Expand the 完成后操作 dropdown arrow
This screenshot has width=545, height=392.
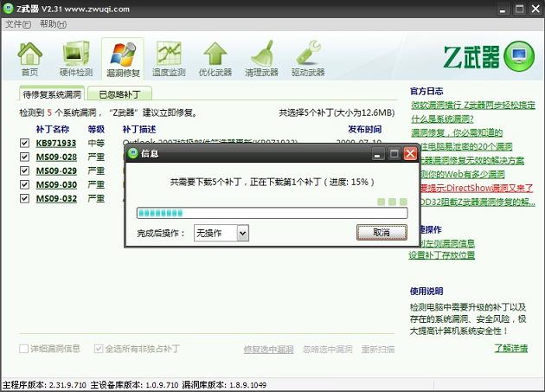point(243,233)
